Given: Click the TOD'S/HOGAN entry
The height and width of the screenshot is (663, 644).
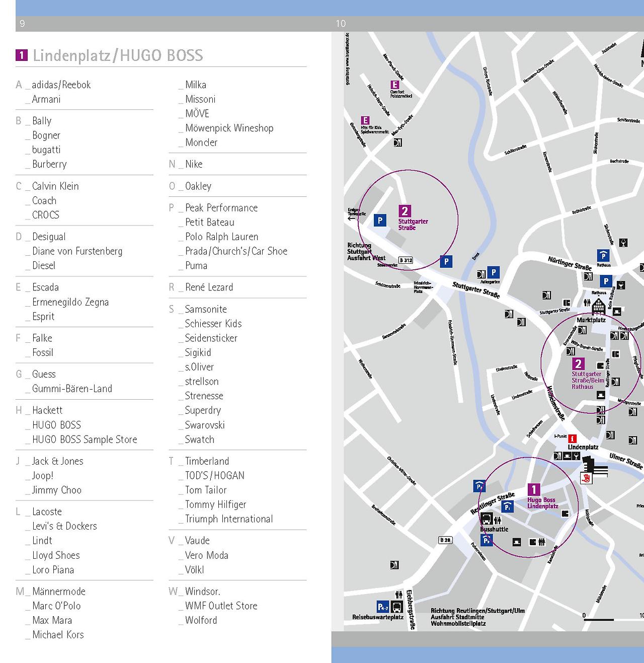Looking at the screenshot, I should [215, 476].
